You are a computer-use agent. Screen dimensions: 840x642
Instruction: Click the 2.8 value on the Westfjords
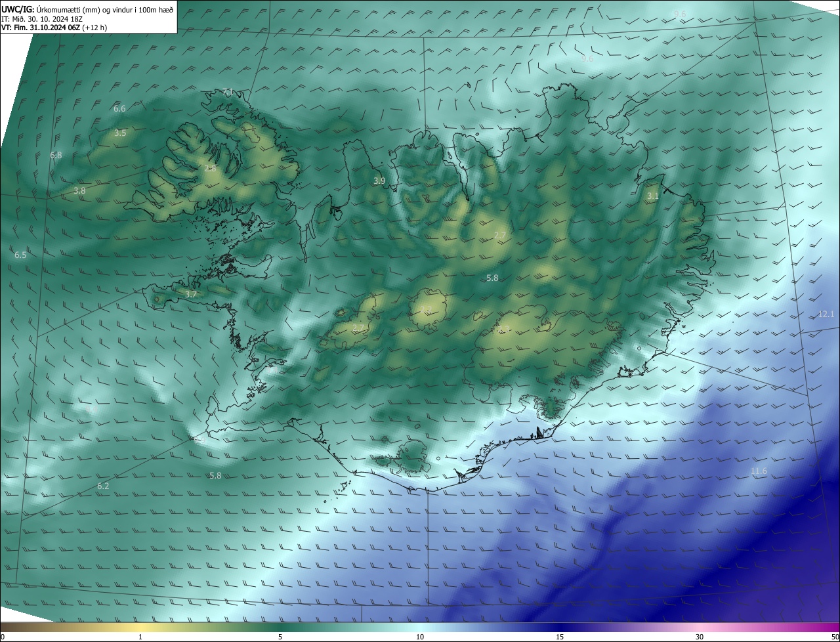(210, 169)
